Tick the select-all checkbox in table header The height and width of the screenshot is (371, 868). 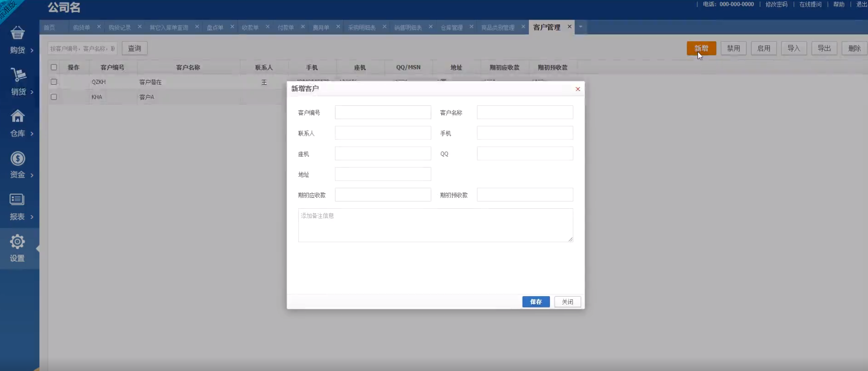point(54,67)
